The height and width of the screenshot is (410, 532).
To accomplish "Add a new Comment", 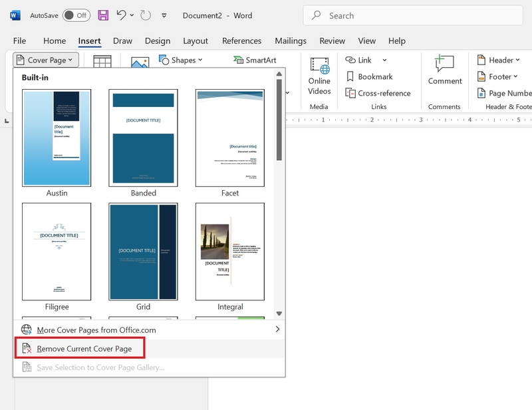I will coord(444,70).
